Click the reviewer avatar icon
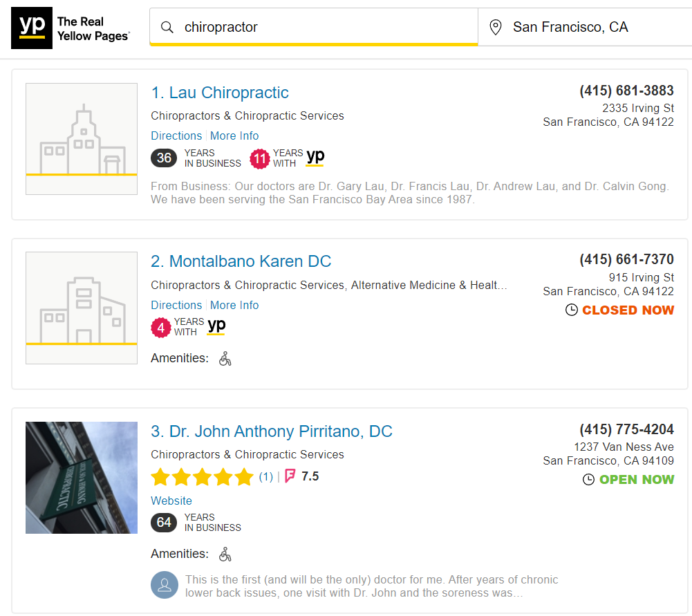Viewport: 692px width, 616px height. click(x=165, y=585)
